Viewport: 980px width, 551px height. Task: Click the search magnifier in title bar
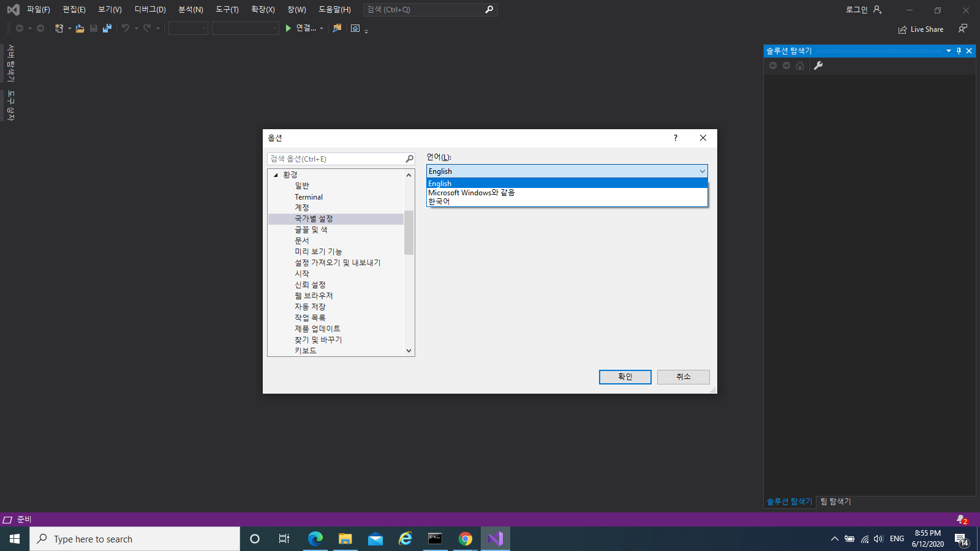(489, 10)
